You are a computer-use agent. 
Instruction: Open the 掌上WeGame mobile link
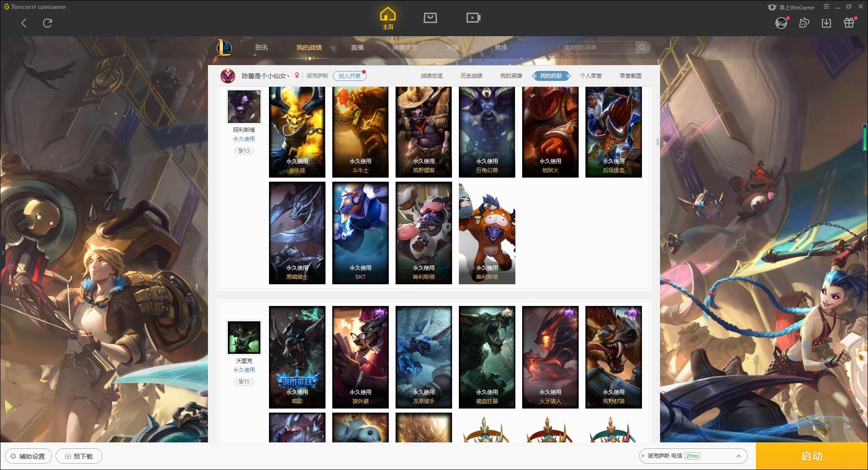click(791, 7)
